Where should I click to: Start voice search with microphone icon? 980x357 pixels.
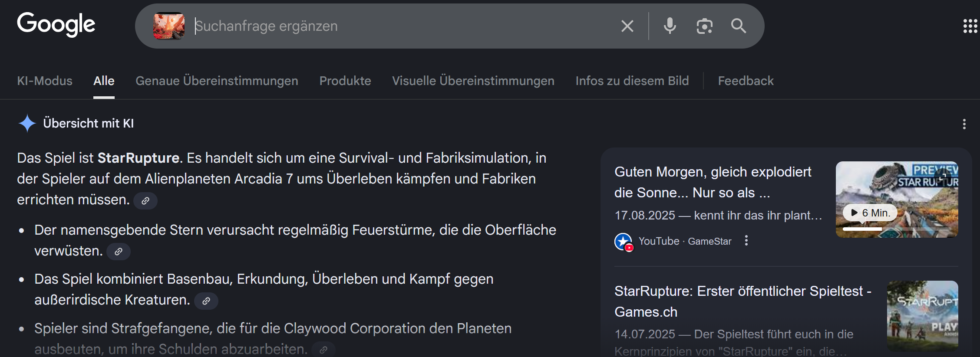(x=670, y=26)
